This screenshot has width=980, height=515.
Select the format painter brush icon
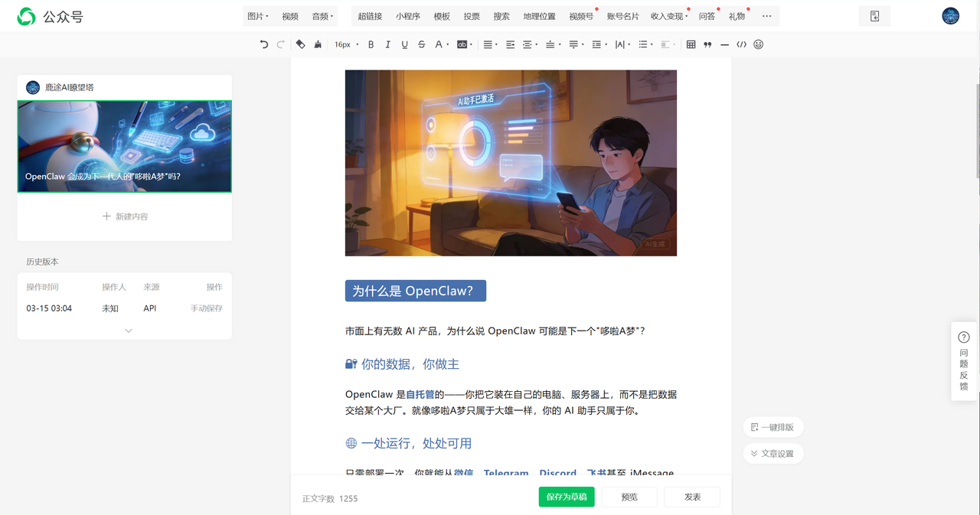318,44
